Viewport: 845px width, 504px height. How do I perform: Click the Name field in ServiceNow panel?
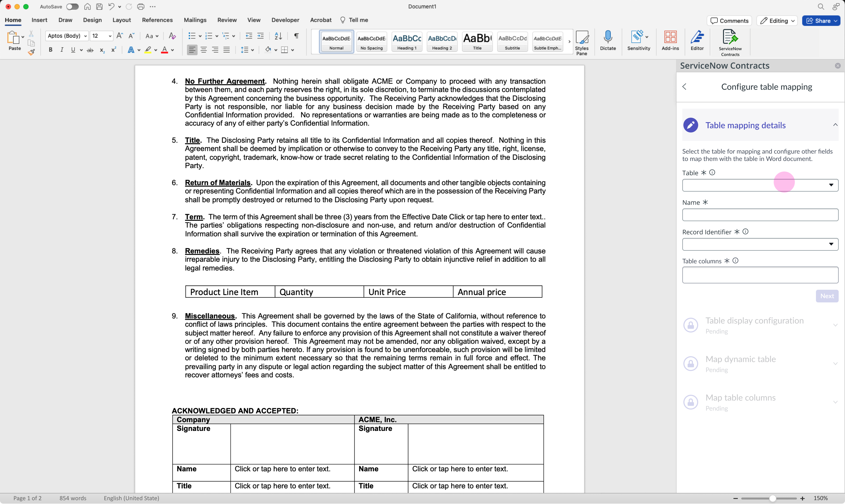click(759, 215)
